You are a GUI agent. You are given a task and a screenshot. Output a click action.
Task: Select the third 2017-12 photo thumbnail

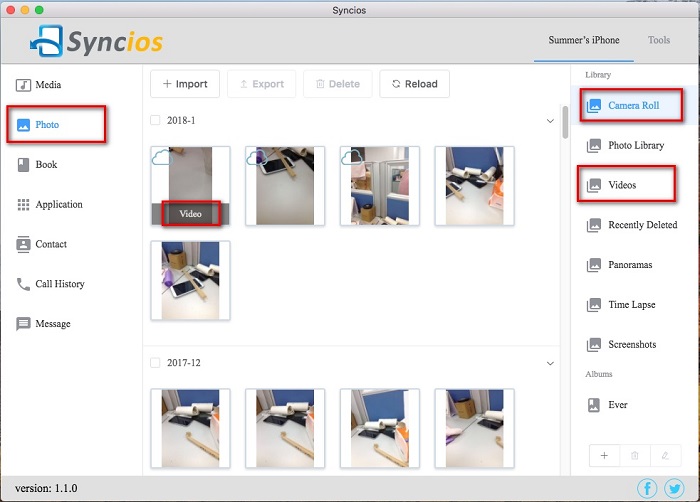(379, 428)
